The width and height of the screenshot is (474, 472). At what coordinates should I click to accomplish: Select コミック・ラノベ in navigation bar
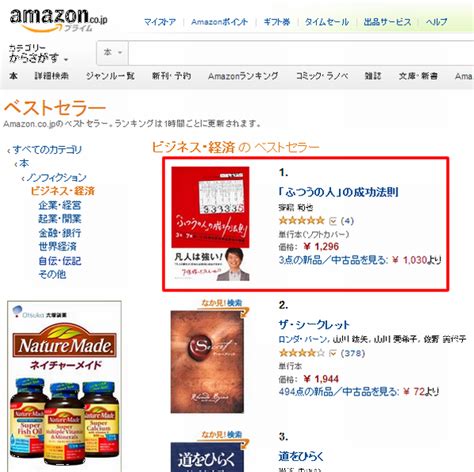(322, 76)
